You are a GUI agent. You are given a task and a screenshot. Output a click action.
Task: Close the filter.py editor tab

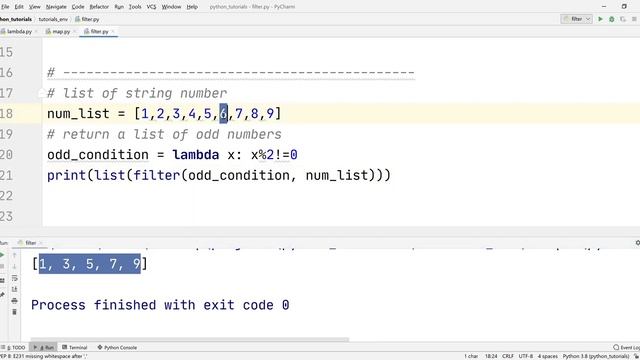tap(113, 31)
